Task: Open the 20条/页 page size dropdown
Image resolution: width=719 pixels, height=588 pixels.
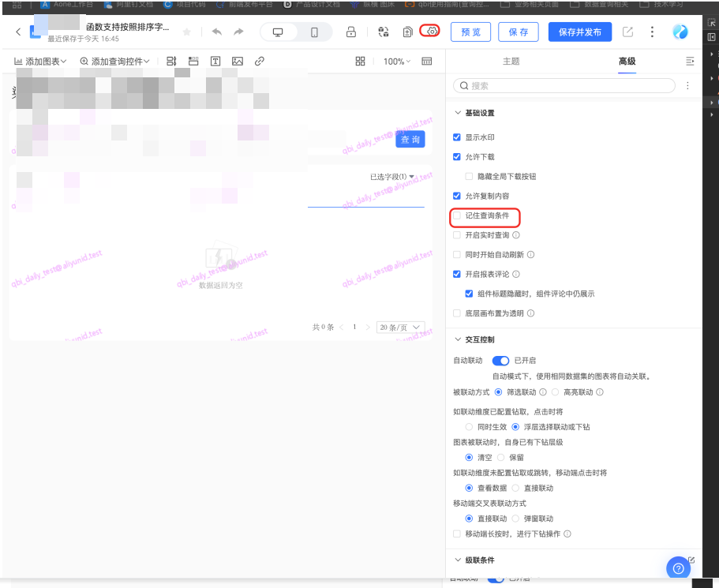Action: click(x=401, y=327)
